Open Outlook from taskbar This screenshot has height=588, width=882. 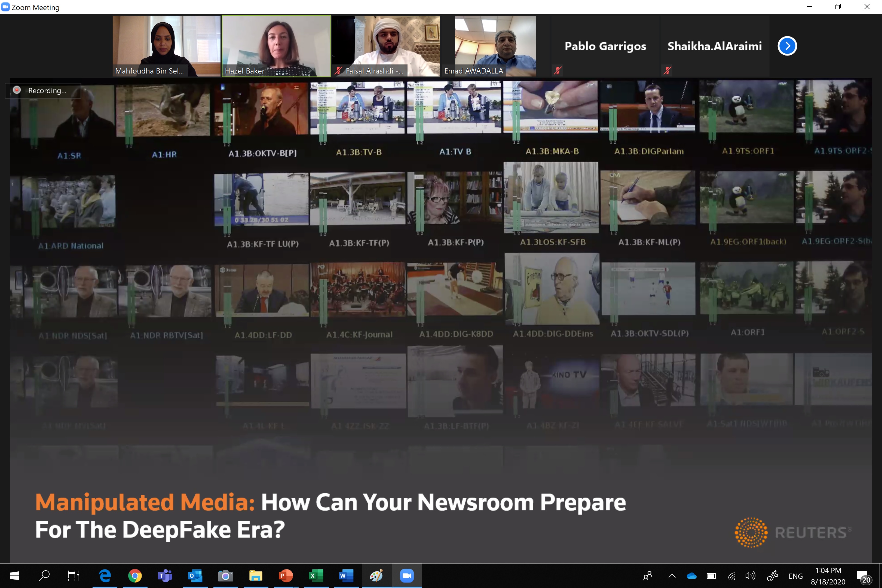pyautogui.click(x=195, y=576)
